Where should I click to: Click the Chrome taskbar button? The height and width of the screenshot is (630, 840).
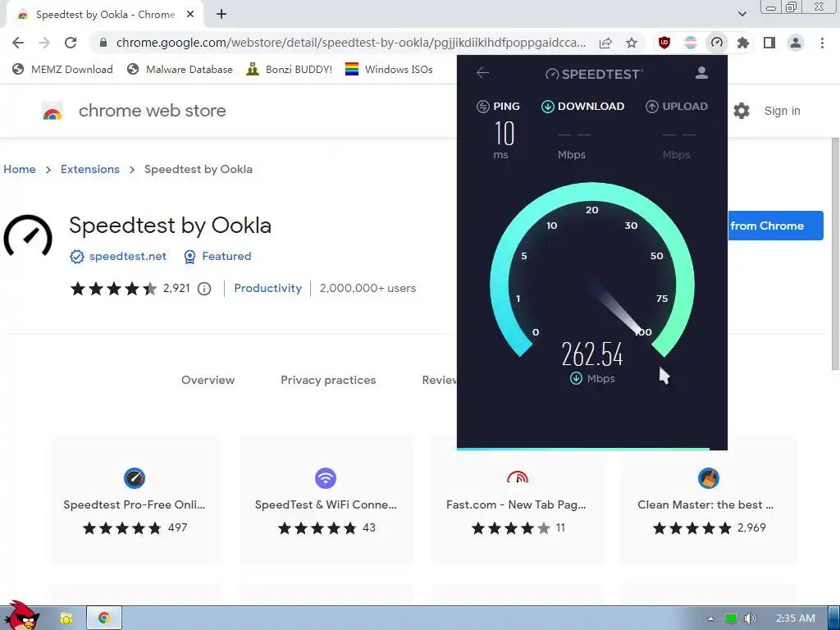104,619
